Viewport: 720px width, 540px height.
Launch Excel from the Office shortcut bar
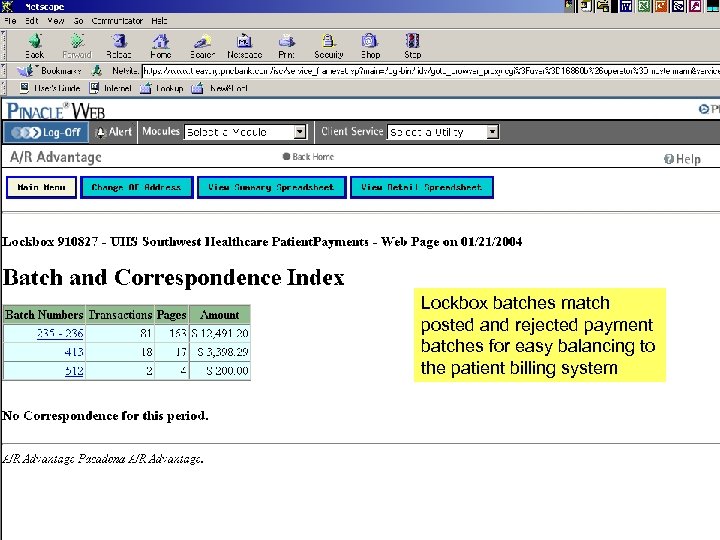644,6
